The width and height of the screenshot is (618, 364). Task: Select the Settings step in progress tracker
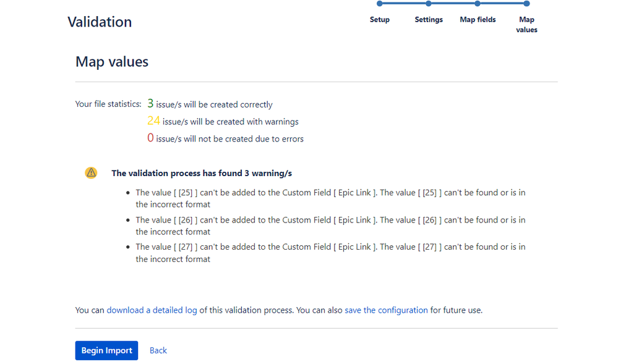point(429,19)
